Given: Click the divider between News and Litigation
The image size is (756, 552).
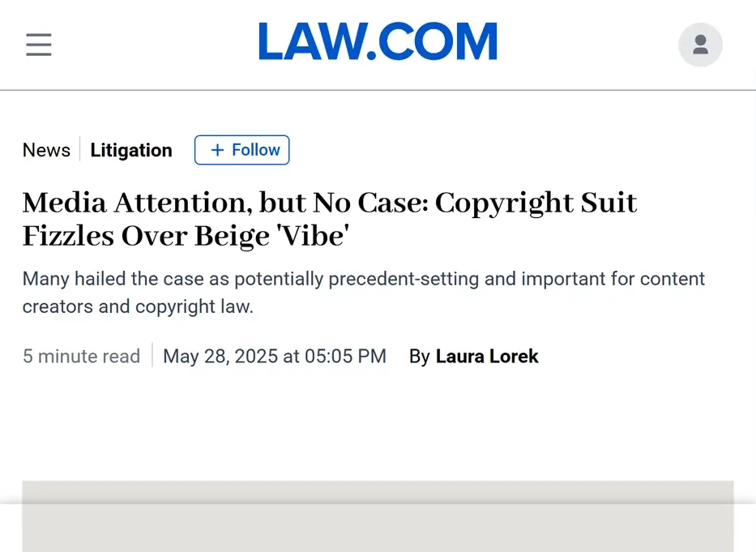Looking at the screenshot, I should click(80, 149).
